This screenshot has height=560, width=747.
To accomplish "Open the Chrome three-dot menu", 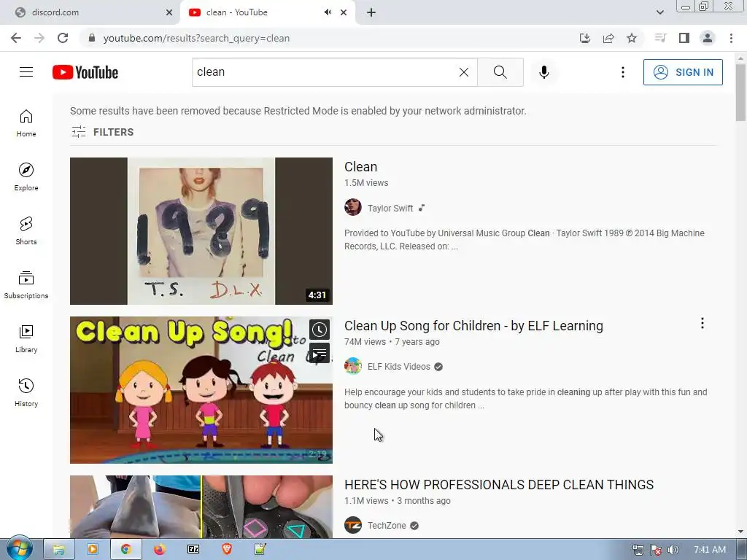I will pos(731,38).
